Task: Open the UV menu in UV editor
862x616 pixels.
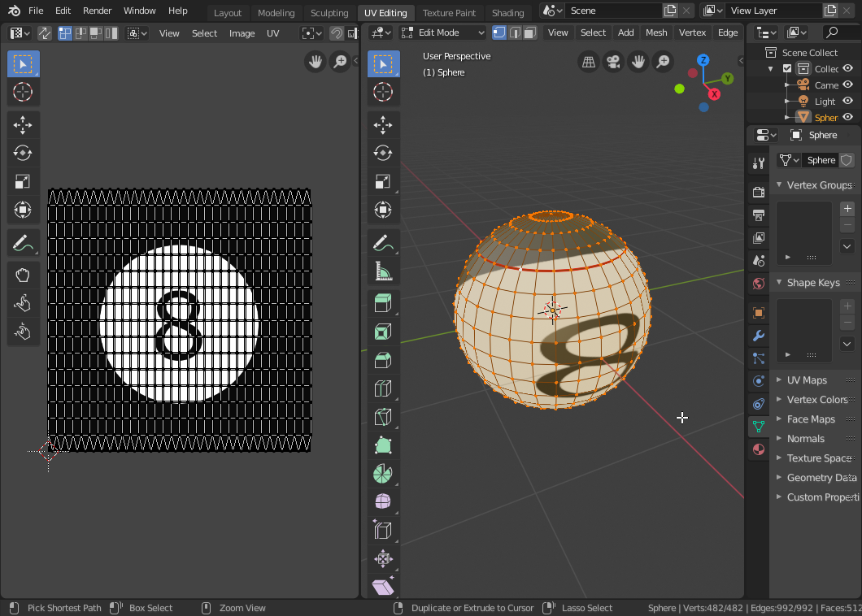Action: pyautogui.click(x=272, y=33)
